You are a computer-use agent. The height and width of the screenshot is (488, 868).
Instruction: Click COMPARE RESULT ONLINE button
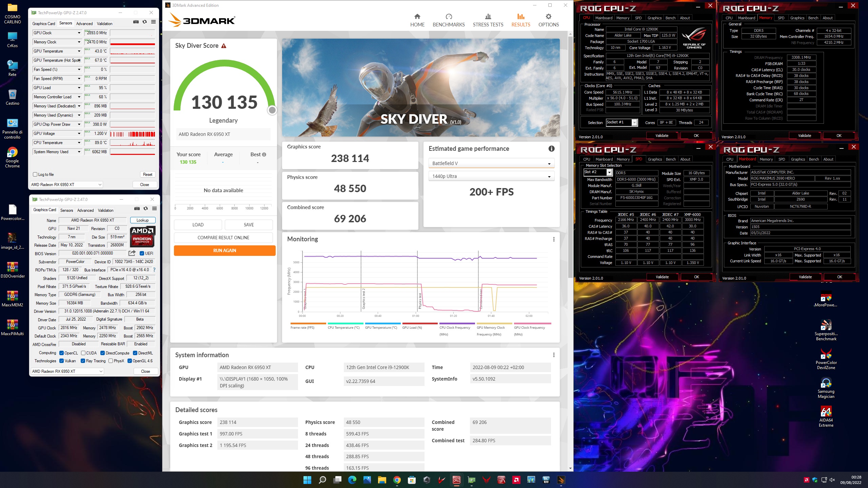point(223,238)
